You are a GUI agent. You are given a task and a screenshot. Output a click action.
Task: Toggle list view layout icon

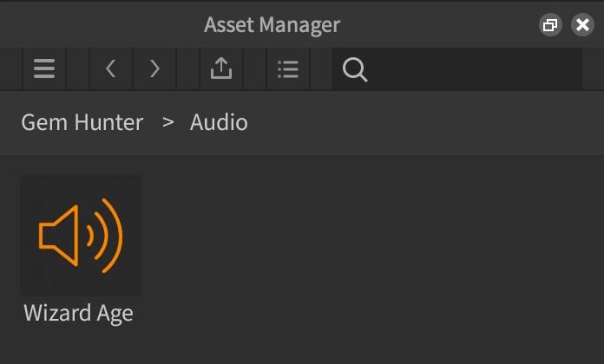(287, 69)
